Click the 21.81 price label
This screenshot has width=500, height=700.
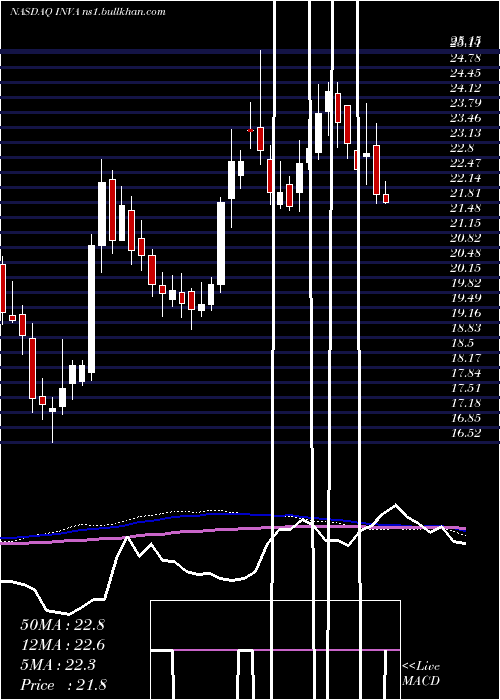tap(466, 193)
